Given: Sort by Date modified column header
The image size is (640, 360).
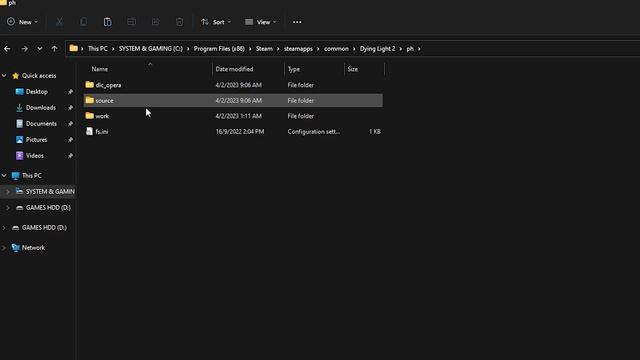Looking at the screenshot, I should click(x=234, y=69).
